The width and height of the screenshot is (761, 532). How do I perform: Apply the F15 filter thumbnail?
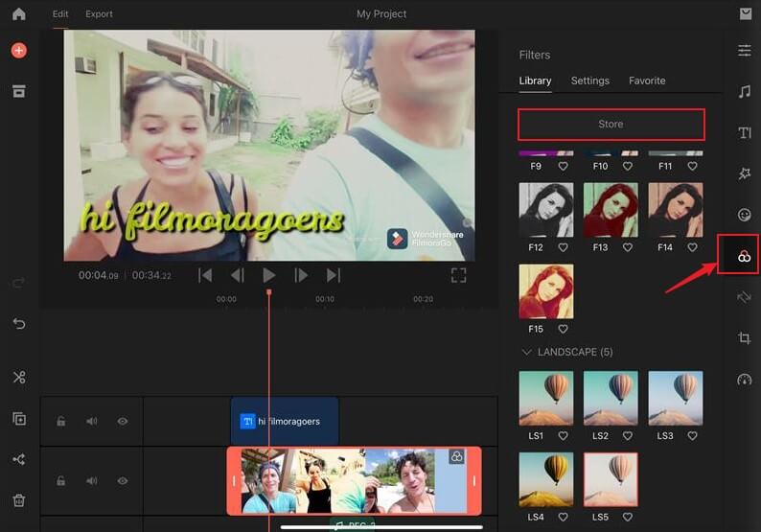pos(546,291)
